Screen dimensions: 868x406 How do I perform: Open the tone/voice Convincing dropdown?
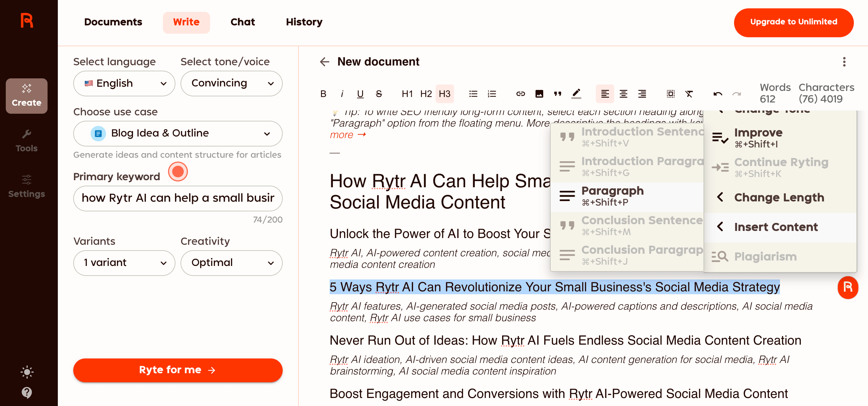[232, 83]
